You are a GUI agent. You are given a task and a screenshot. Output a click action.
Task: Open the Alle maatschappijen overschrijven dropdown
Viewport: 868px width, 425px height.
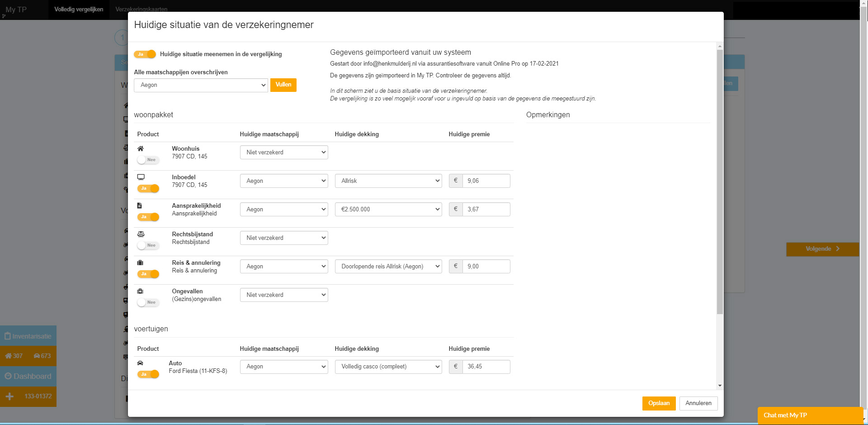pyautogui.click(x=201, y=85)
